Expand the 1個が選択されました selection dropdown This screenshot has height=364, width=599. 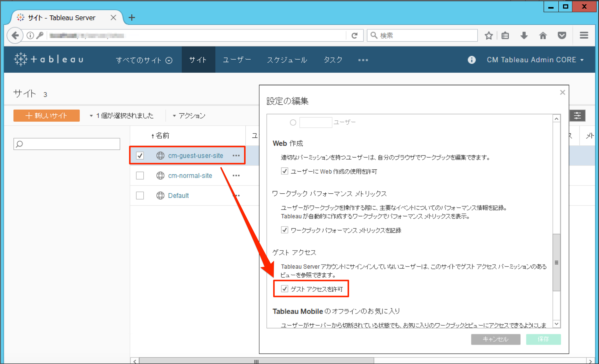pos(121,116)
